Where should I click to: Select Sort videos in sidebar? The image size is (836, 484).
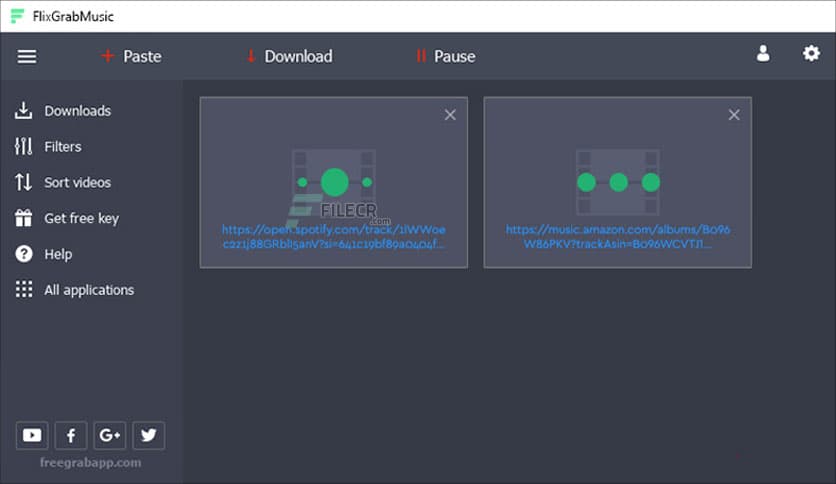point(63,182)
